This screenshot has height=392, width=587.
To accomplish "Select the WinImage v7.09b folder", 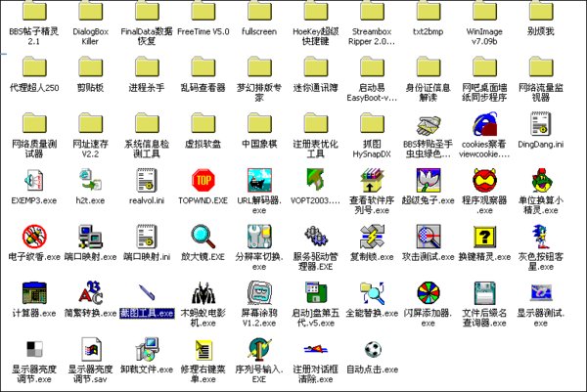I will pyautogui.click(x=484, y=11).
